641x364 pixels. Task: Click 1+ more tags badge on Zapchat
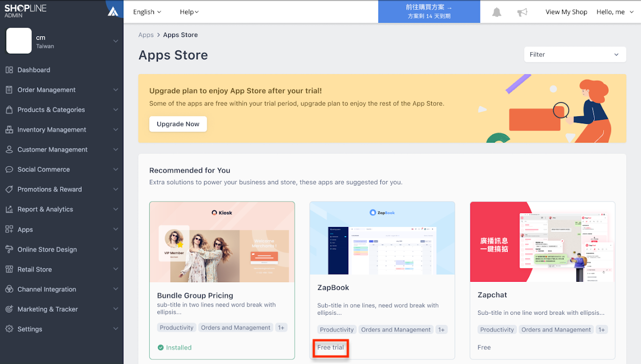[x=601, y=330]
